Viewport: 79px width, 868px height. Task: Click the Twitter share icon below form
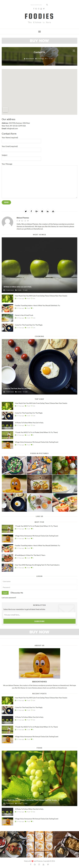(x=26, y=211)
